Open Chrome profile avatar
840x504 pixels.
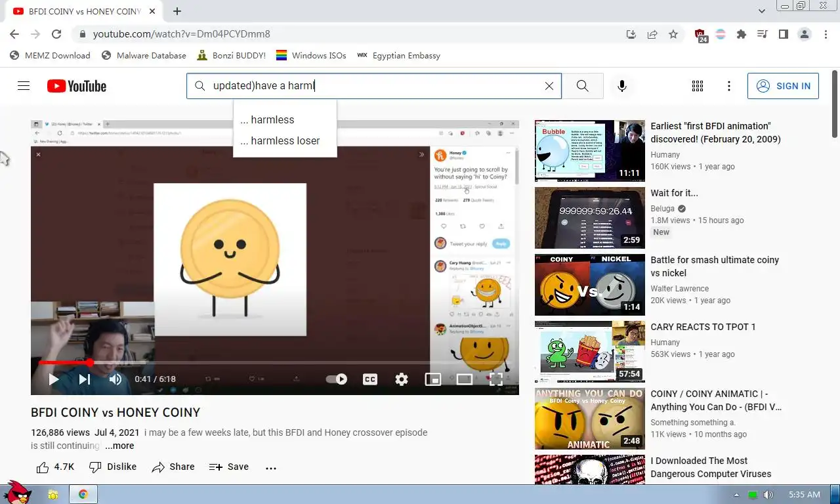point(805,34)
